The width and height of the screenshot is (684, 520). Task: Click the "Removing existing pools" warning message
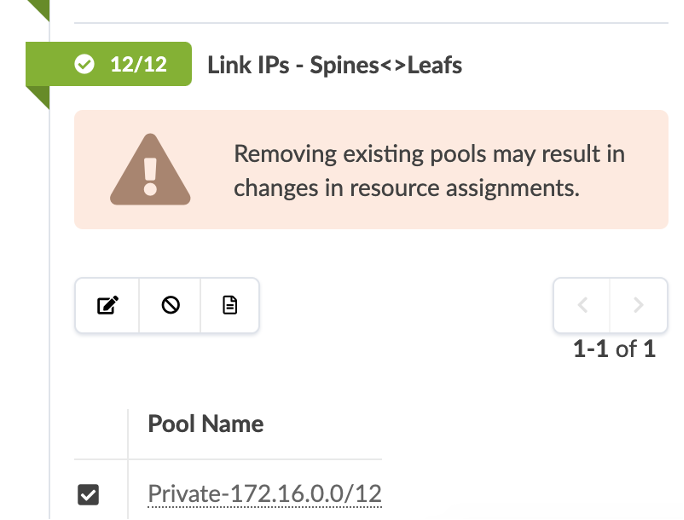(429, 170)
